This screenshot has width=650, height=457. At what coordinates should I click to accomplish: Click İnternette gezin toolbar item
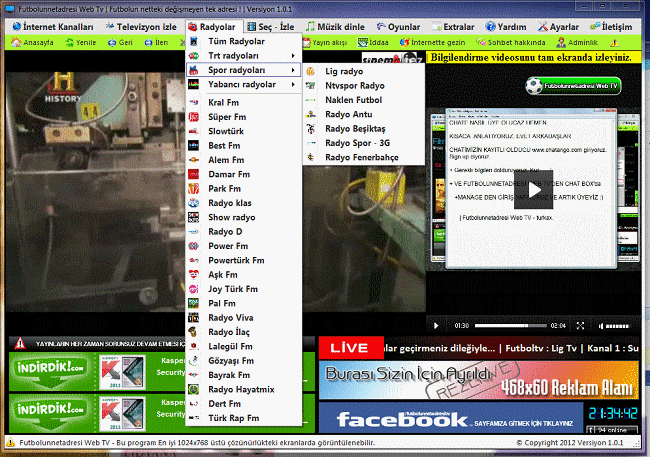(x=432, y=42)
